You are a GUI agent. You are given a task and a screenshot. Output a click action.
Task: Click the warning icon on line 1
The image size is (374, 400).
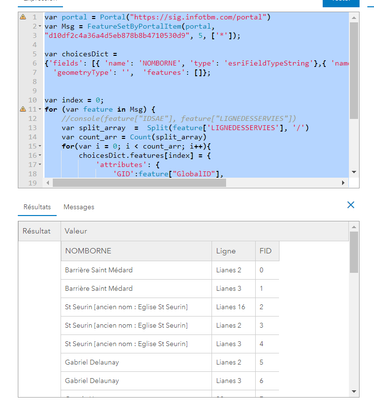click(x=23, y=17)
